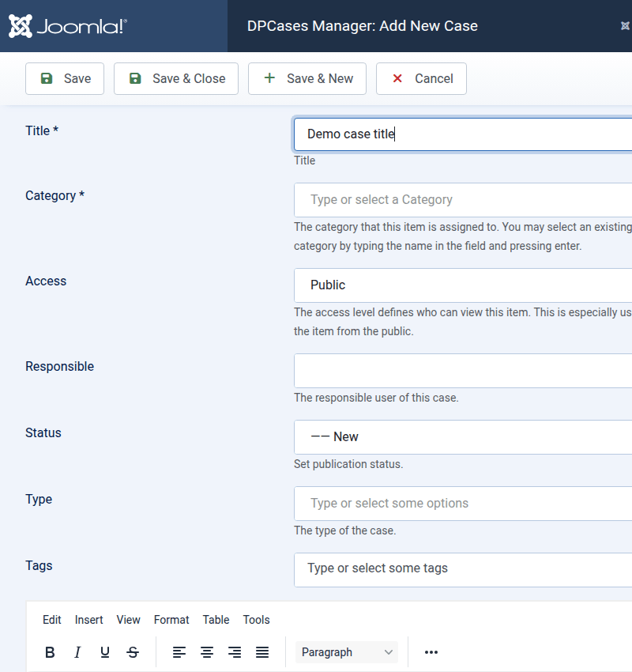Open the Type options selector
The image size is (632, 672).
coord(463,504)
